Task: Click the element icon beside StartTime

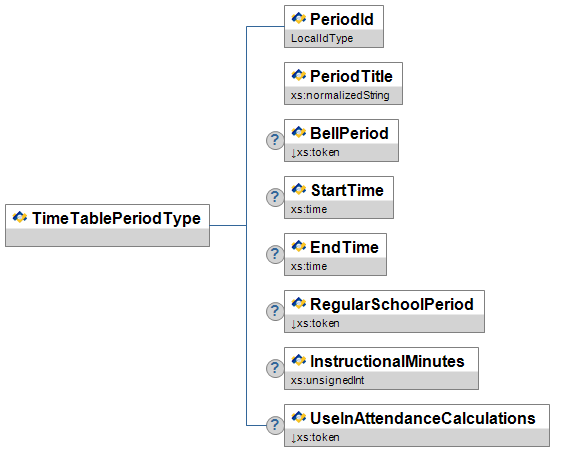Action: [298, 189]
